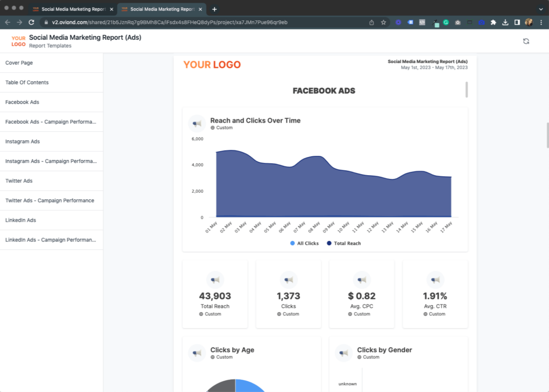Image resolution: width=549 pixels, height=392 pixels.
Task: Click the megaphone icon beside Clicks by Gender
Action: click(344, 353)
